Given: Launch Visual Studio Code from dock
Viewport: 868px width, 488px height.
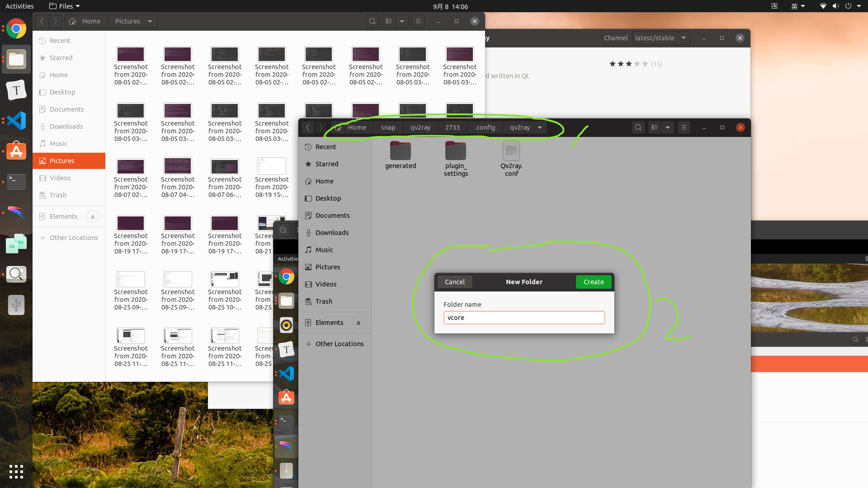Looking at the screenshot, I should tap(16, 121).
